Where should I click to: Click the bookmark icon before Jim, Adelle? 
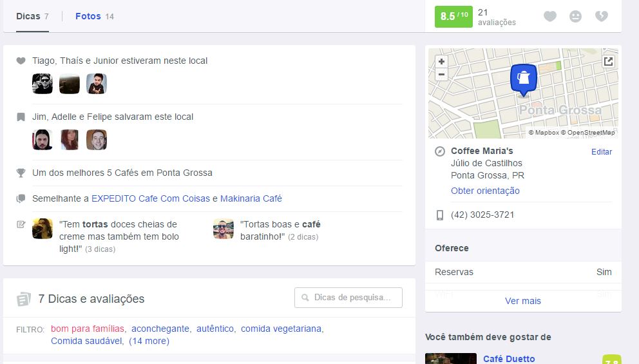tap(21, 117)
